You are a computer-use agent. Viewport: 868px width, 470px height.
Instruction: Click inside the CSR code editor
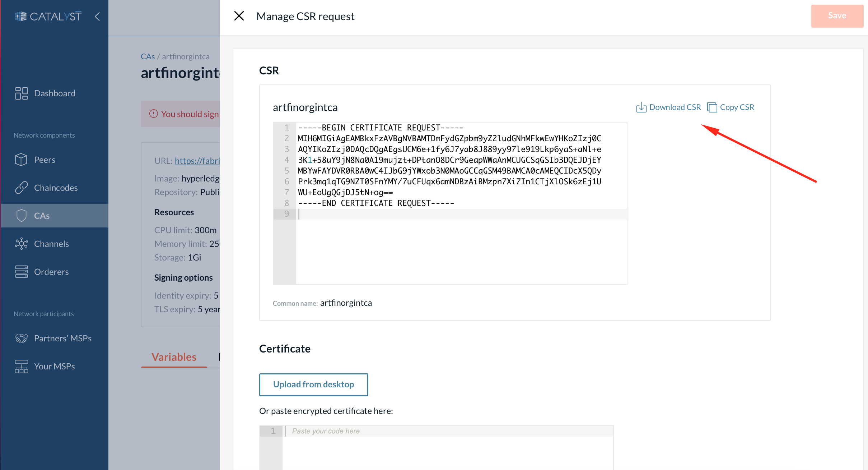click(x=449, y=201)
